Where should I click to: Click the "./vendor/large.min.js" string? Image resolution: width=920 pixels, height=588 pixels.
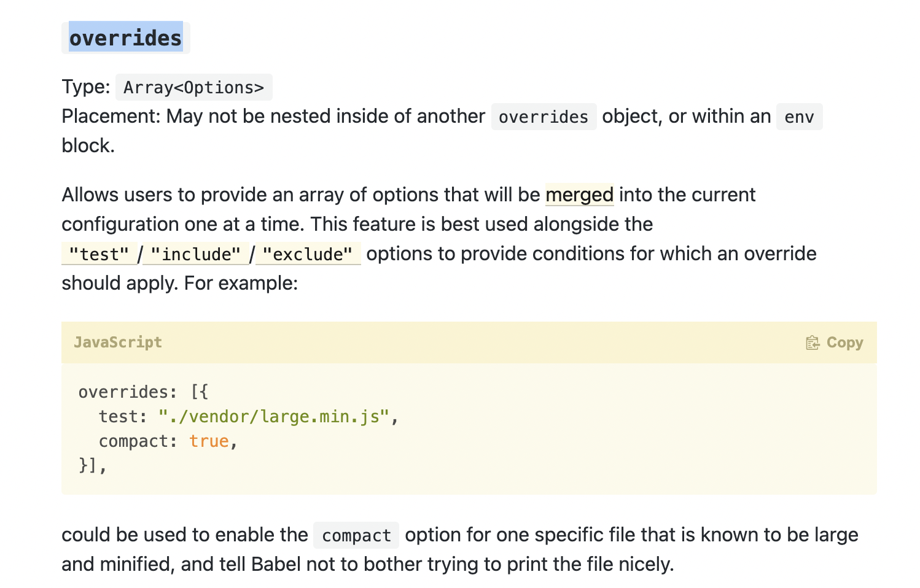tap(273, 417)
